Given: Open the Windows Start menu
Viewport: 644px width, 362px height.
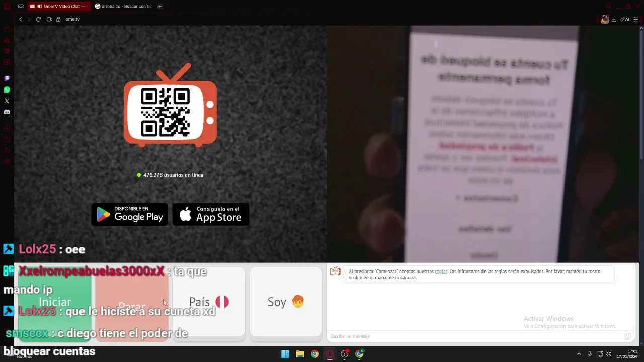Looking at the screenshot, I should click(x=285, y=354).
